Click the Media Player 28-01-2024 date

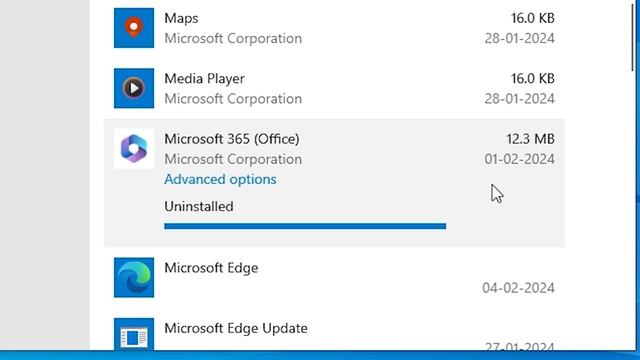[519, 98]
